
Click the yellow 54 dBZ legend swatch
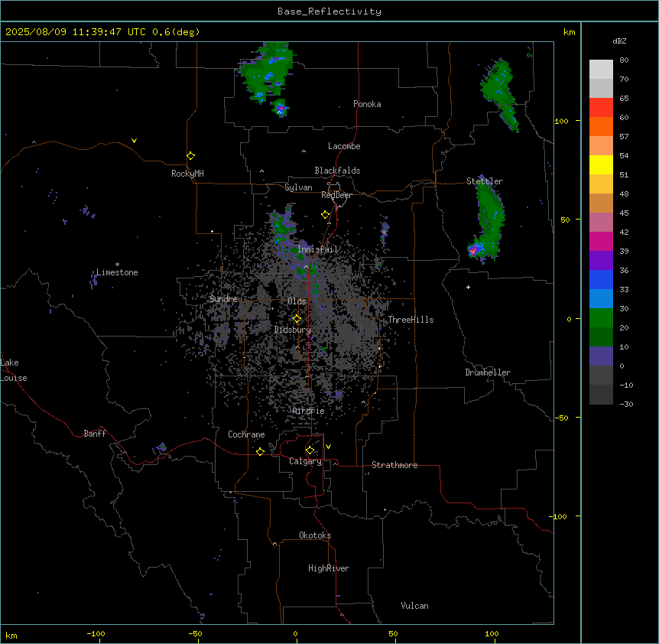[601, 164]
